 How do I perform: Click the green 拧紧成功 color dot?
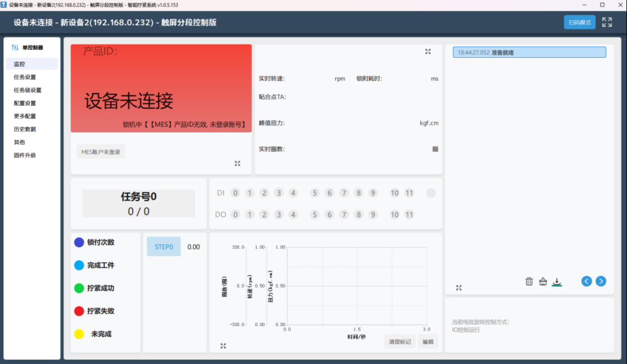(79, 288)
